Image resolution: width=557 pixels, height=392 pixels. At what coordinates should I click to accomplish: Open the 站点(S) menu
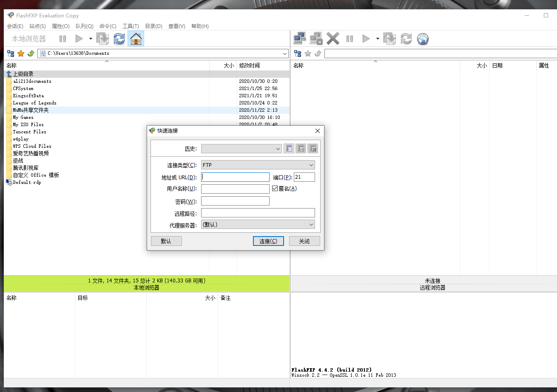tap(37, 26)
